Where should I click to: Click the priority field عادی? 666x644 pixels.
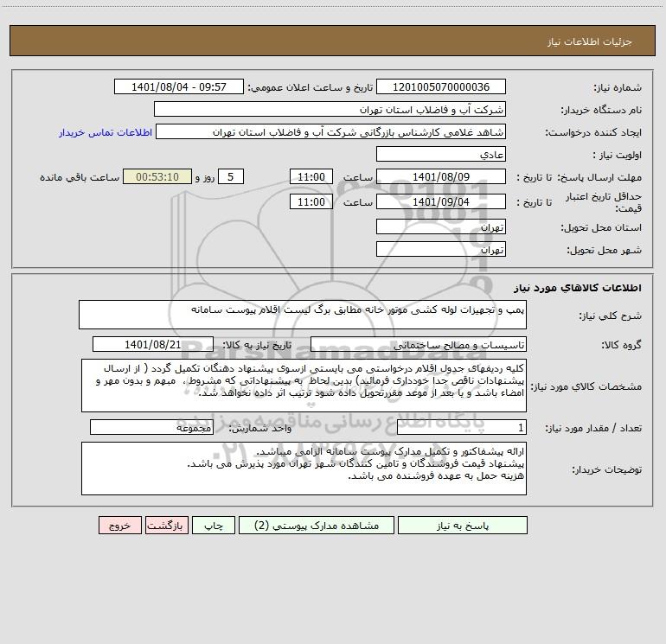coord(441,154)
